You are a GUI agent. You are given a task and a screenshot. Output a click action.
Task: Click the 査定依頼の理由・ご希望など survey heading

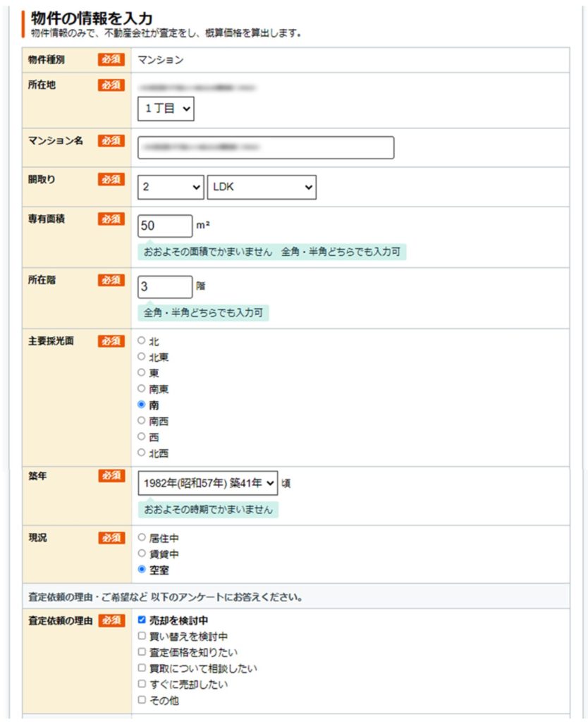[x=165, y=597]
